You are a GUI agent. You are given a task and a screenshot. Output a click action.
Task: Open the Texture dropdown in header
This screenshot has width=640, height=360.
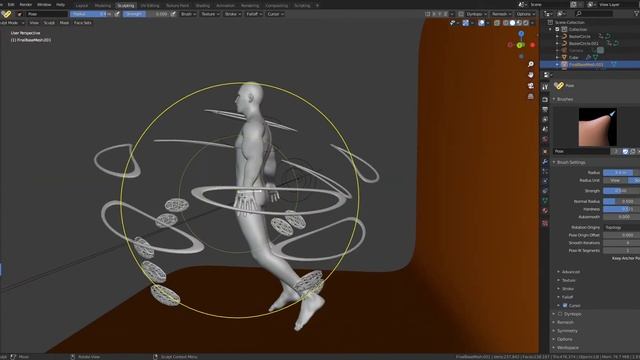pyautogui.click(x=210, y=14)
